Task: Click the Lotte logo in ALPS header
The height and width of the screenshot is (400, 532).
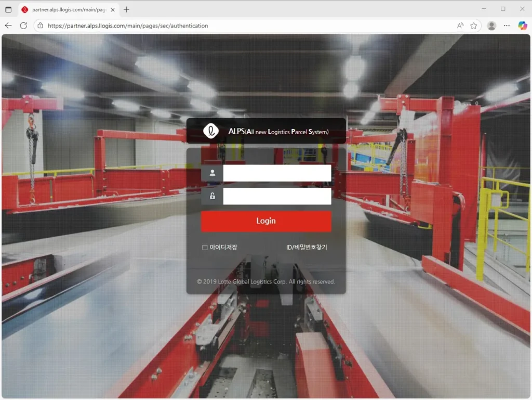Action: [211, 132]
